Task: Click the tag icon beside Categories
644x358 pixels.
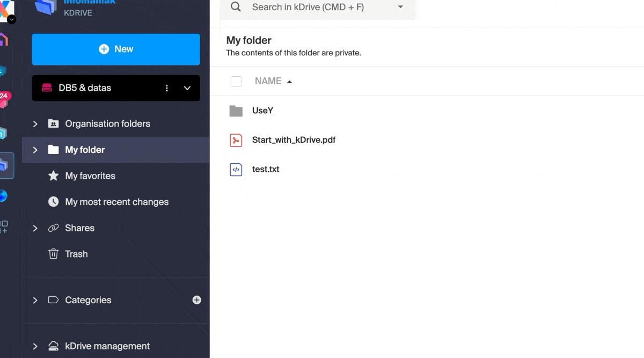Action: click(x=53, y=300)
